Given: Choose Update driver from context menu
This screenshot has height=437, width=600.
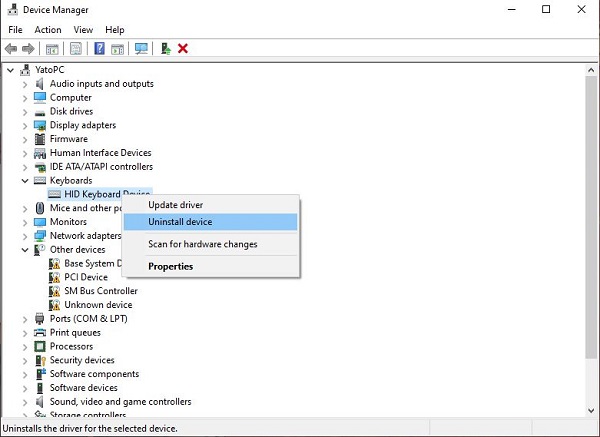Looking at the screenshot, I should coord(177,205).
